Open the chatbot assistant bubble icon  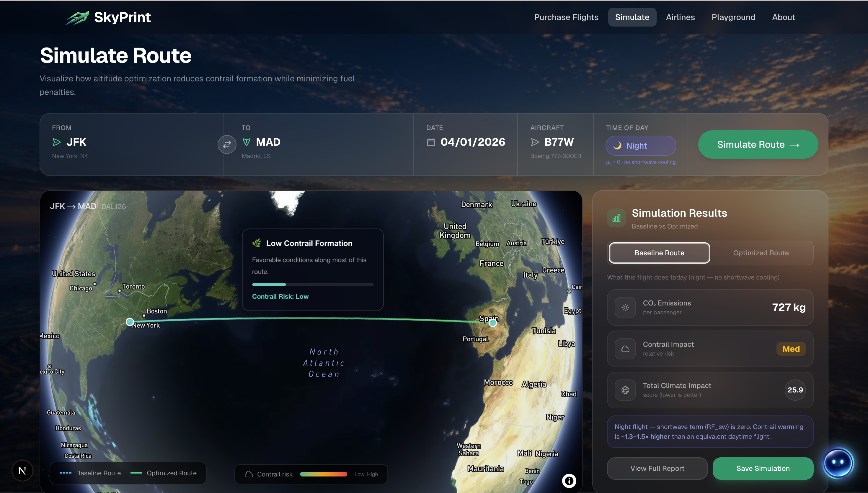[x=838, y=463]
